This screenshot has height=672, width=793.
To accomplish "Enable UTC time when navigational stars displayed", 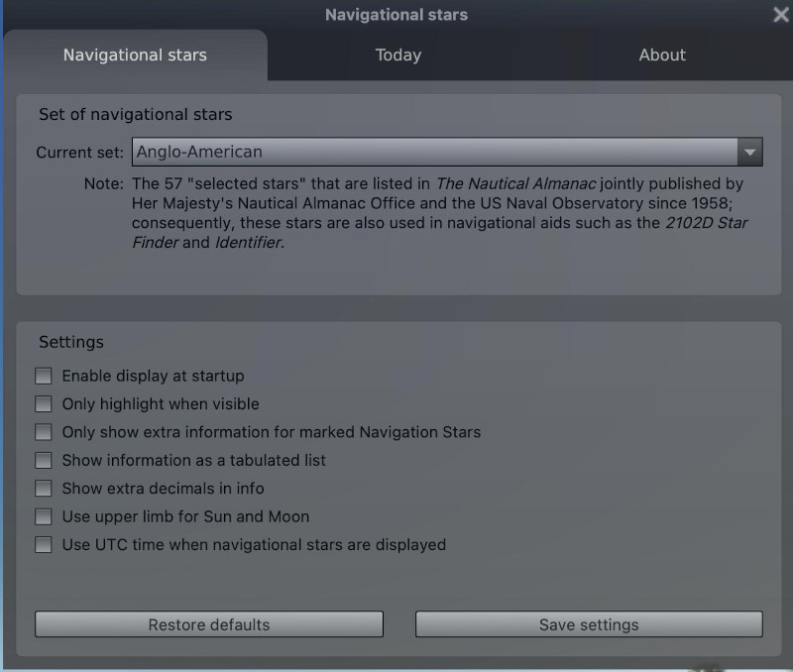I will 44,544.
